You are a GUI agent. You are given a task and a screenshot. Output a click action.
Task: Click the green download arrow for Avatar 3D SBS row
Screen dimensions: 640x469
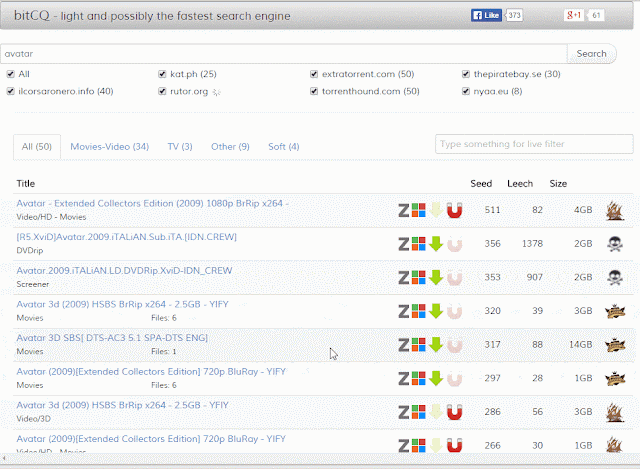436,345
